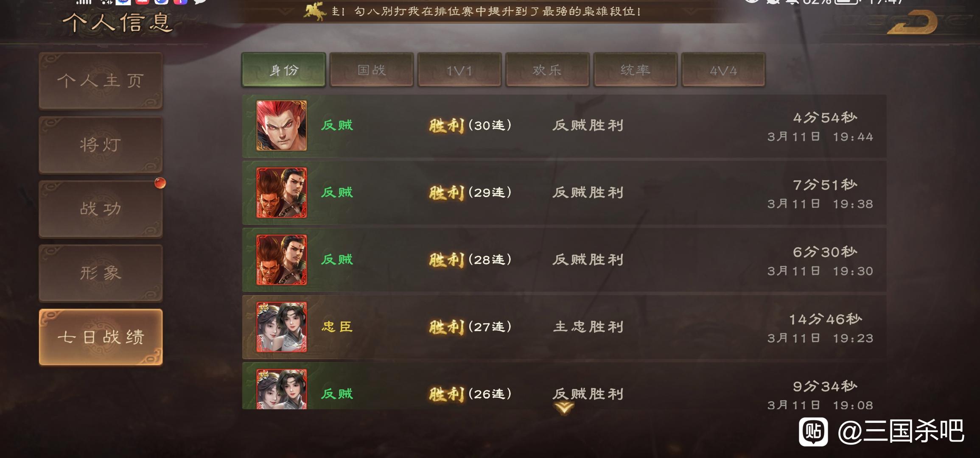980x458 pixels.
Task: Open the 个人主页 section
Action: pyautogui.click(x=101, y=81)
